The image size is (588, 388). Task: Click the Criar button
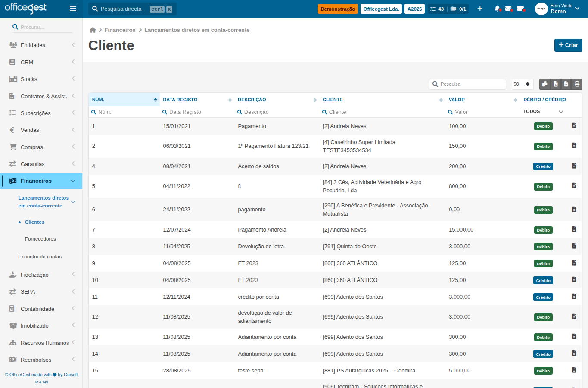point(568,45)
